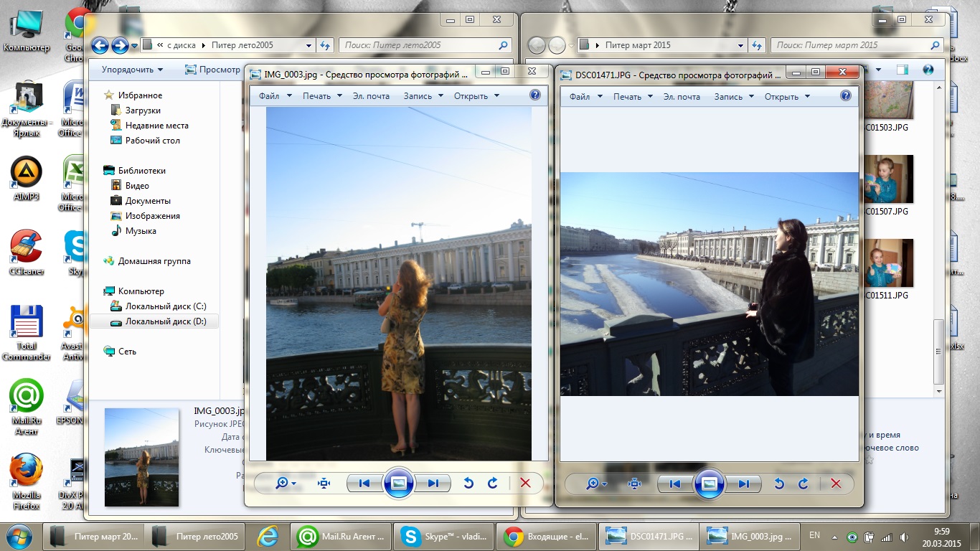Open recent pages arrow in Питер лето2005 explorer

coord(134,46)
